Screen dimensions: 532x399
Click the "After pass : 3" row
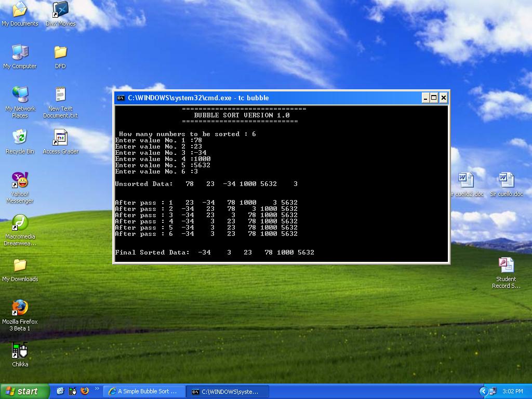pos(206,215)
